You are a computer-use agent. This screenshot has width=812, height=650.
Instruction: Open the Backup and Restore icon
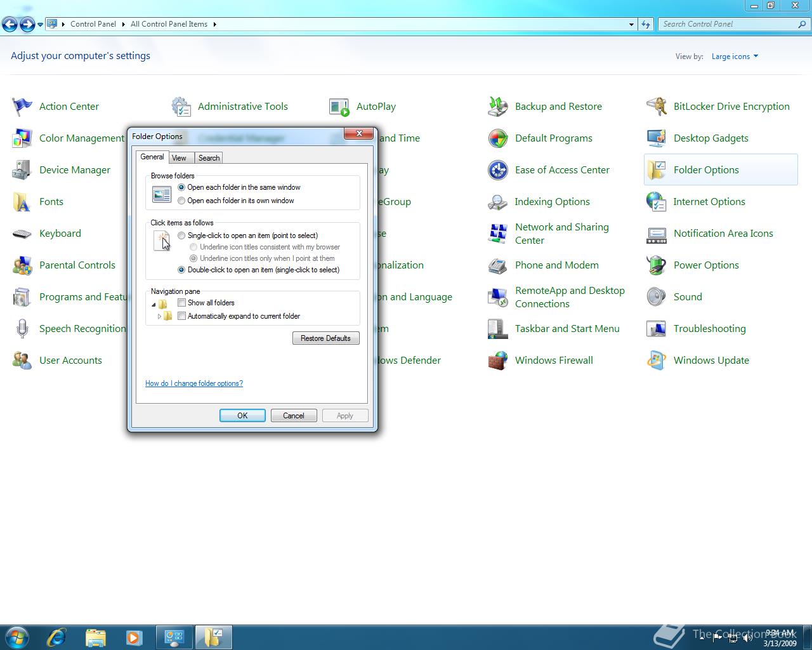tap(498, 107)
